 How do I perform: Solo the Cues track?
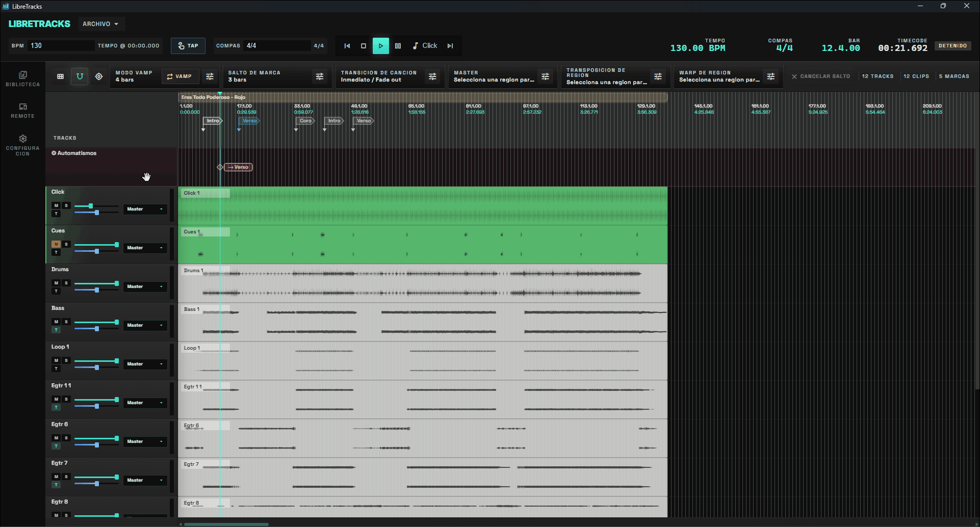66,244
